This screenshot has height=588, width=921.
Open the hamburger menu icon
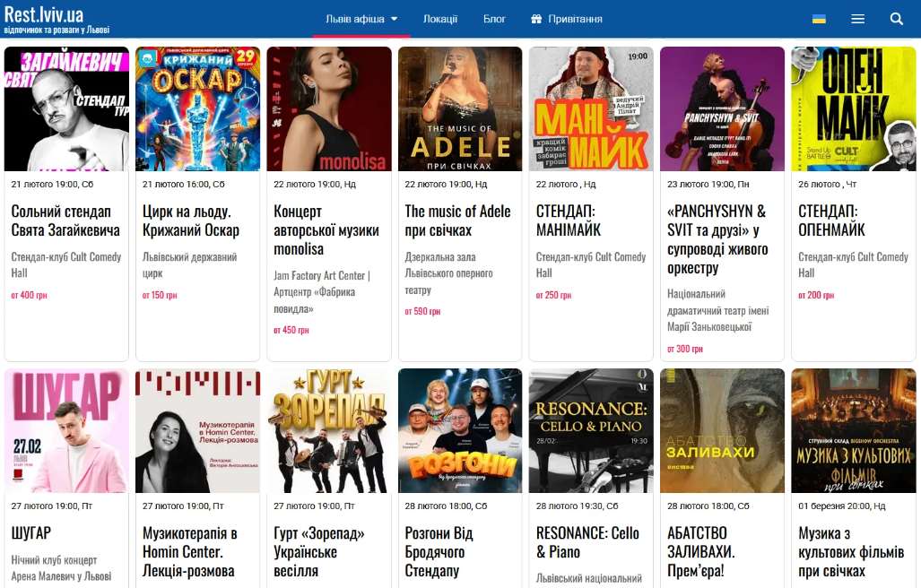[x=857, y=19]
